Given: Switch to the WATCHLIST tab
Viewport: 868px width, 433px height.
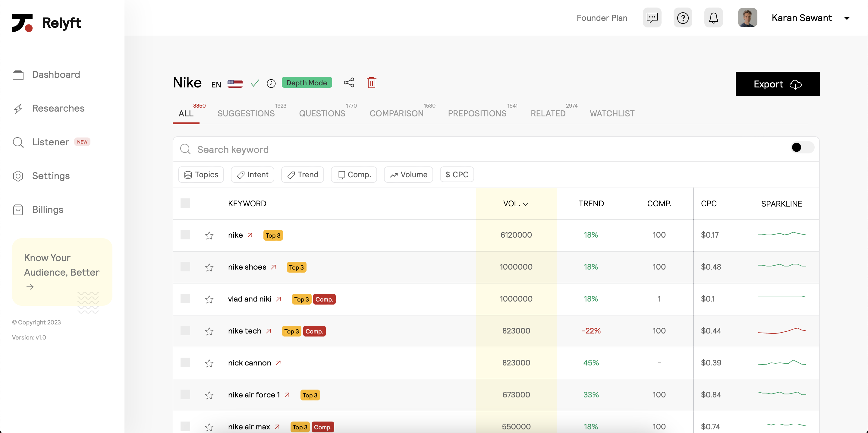Looking at the screenshot, I should point(612,113).
